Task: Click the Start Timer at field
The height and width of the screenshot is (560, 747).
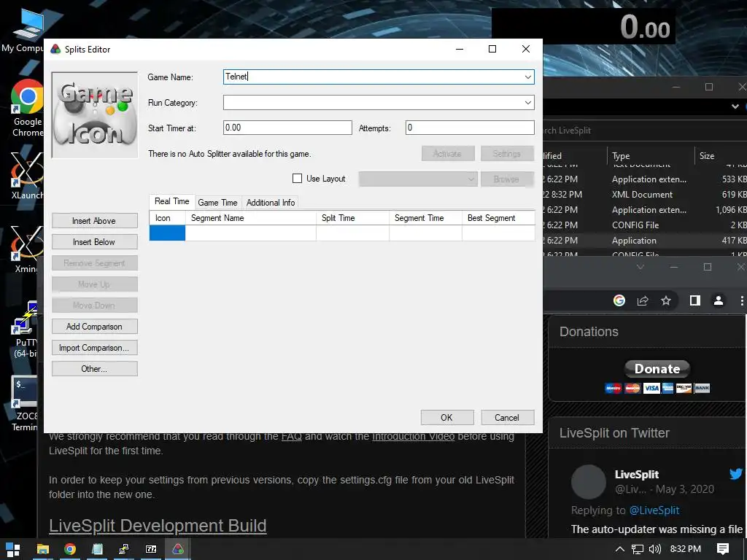Action: 287,128
